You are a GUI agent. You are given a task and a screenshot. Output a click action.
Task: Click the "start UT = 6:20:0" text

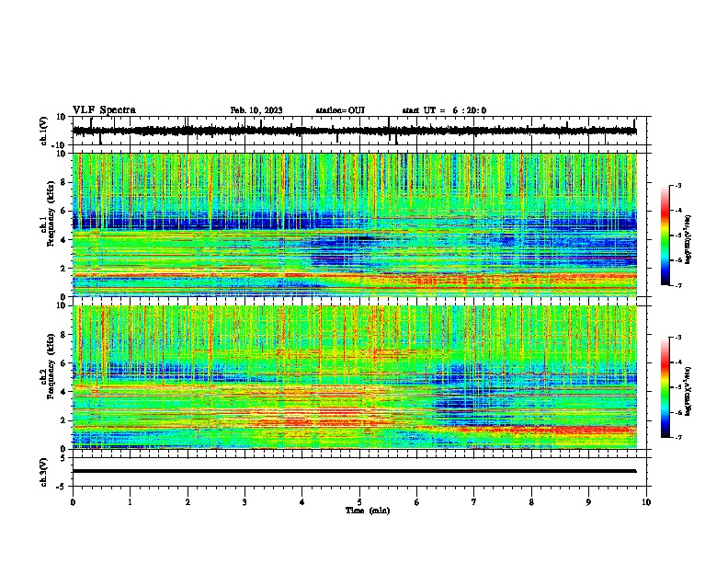[x=444, y=110]
